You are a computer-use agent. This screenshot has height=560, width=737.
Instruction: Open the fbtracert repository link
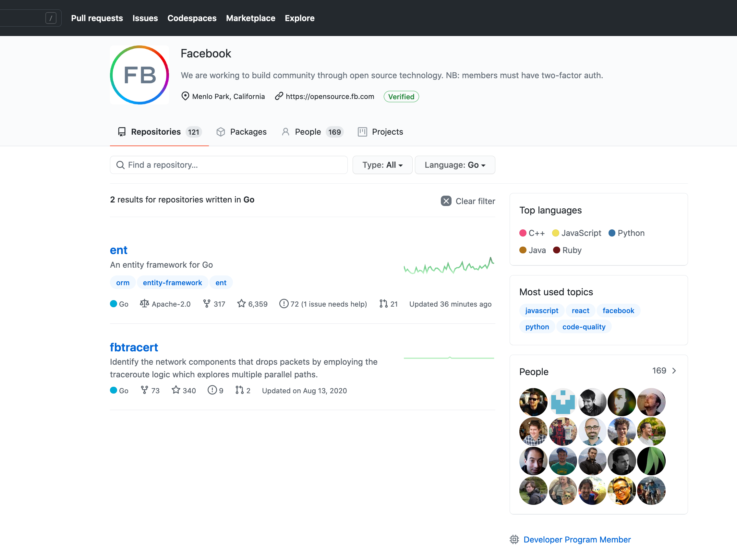click(x=134, y=347)
